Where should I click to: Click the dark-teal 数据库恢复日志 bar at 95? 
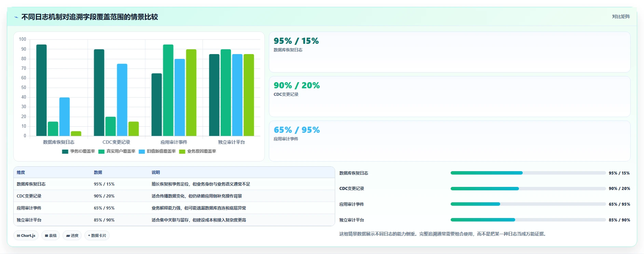coord(42,90)
